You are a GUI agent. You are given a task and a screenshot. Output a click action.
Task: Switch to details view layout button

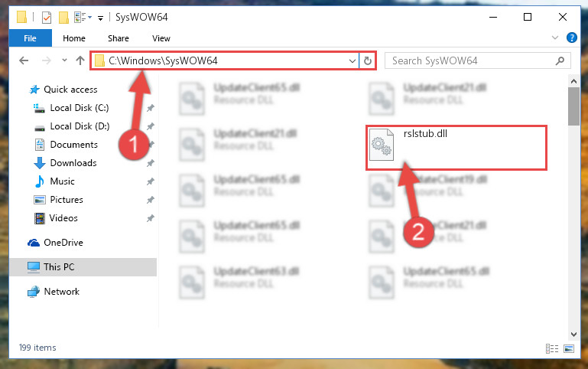(x=552, y=349)
